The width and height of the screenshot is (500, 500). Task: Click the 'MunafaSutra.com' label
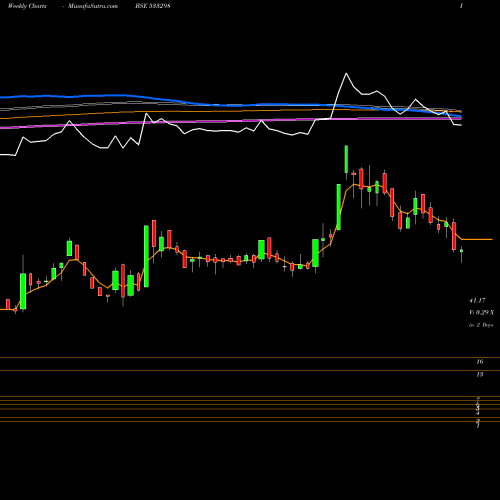pyautogui.click(x=93, y=6)
